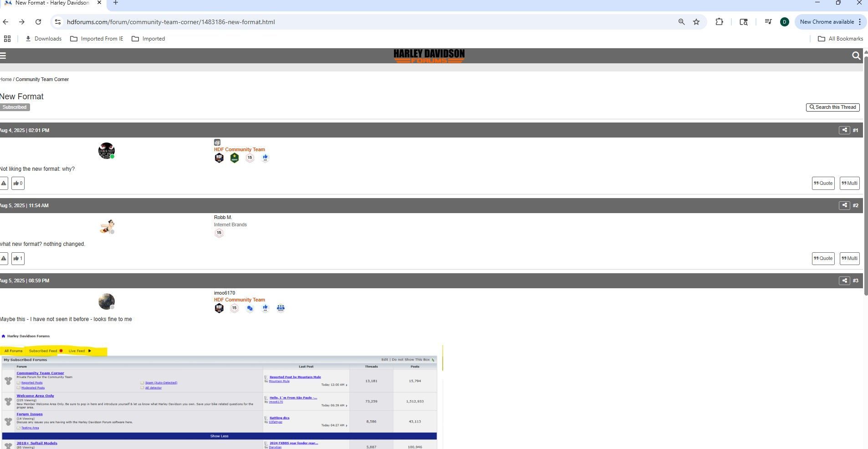868x449 pixels.
Task: Like Robb M.'s post with thumbs-up
Action: (18, 258)
